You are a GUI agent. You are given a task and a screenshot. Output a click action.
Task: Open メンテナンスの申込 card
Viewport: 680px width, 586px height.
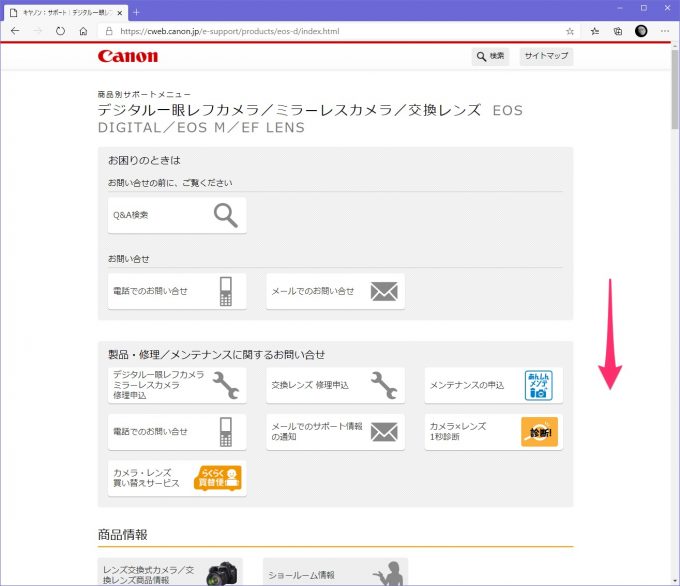(494, 385)
